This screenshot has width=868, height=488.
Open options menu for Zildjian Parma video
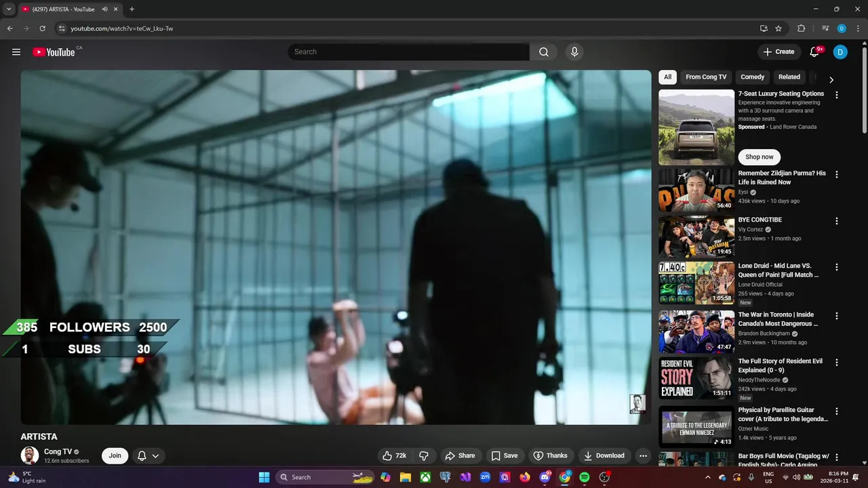837,174
